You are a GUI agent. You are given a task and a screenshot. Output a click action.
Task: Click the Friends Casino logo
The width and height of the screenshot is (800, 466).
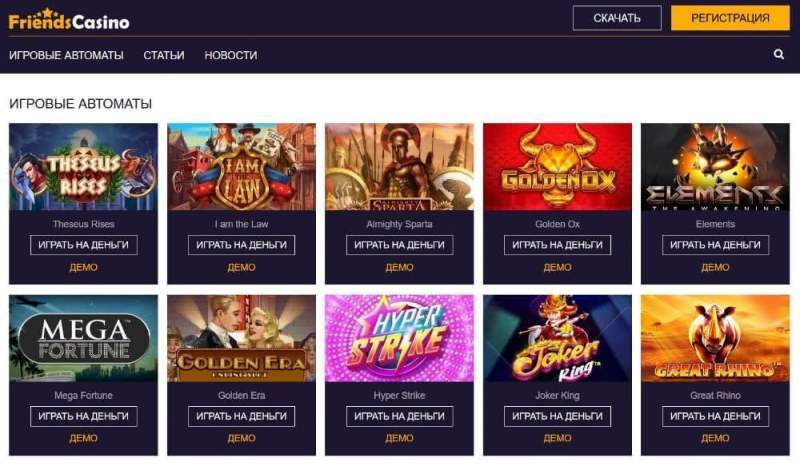point(69,18)
